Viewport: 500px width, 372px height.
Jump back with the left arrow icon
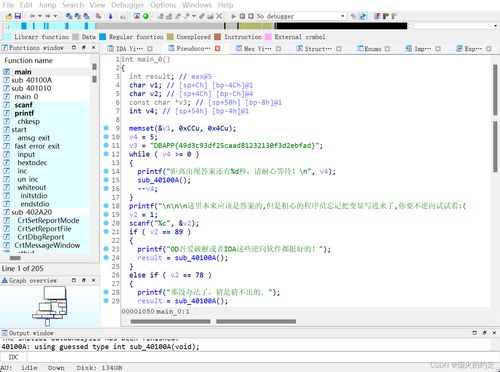click(x=32, y=16)
